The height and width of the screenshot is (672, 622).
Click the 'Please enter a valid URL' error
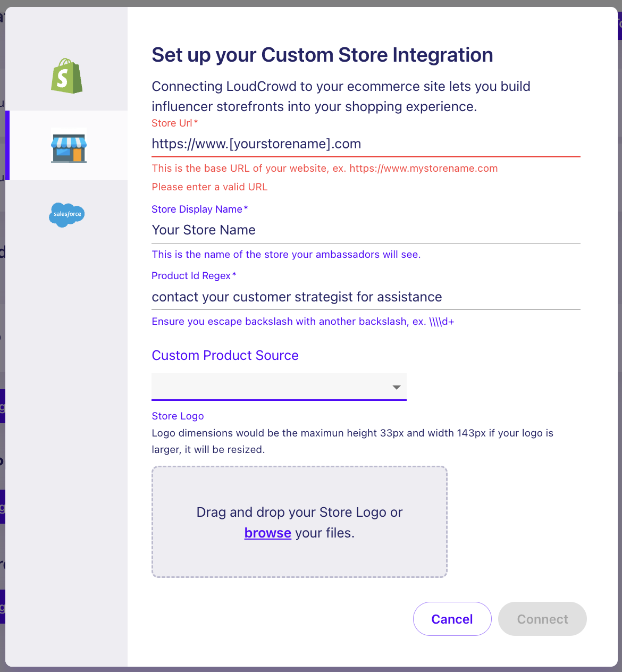pos(209,187)
